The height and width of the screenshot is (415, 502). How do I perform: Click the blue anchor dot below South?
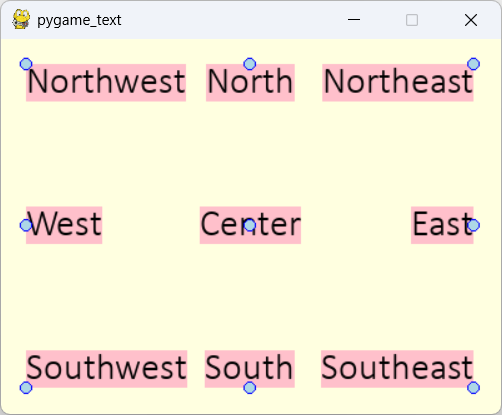(250, 388)
